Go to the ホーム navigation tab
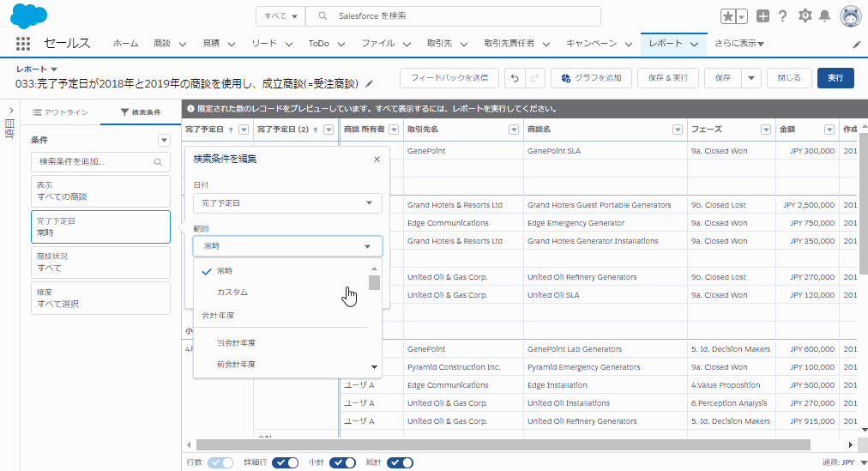The height and width of the screenshot is (471, 868). point(126,43)
